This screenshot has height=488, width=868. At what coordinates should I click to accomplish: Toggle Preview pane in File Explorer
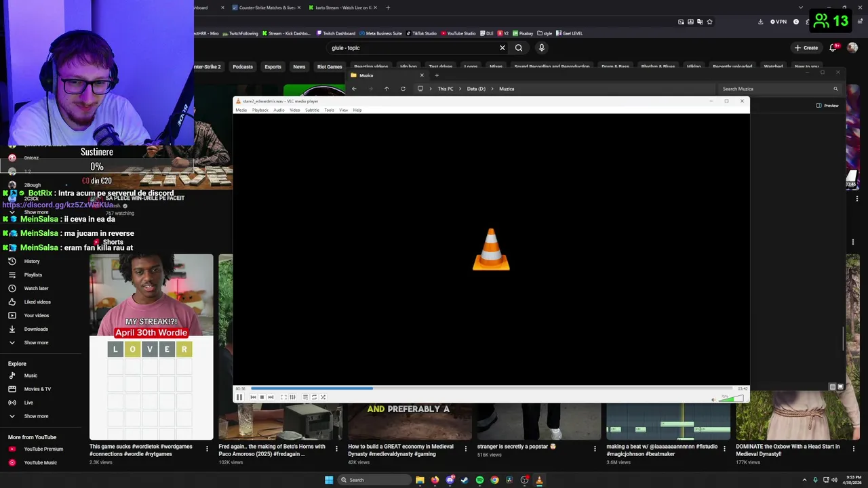[x=827, y=106]
